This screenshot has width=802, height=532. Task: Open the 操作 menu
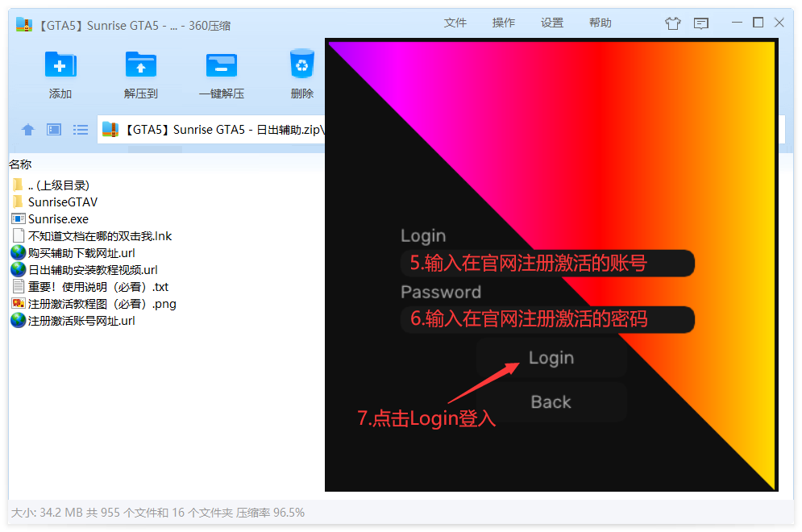tap(504, 23)
